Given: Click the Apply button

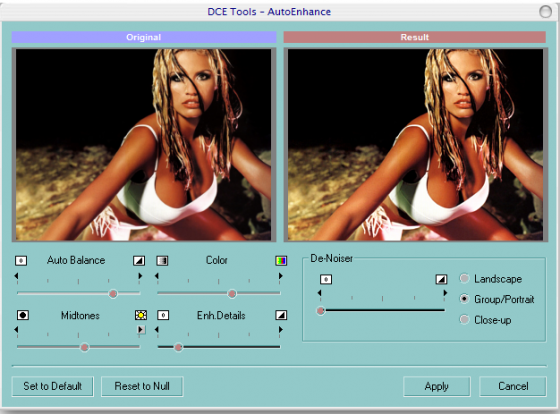Looking at the screenshot, I should pyautogui.click(x=437, y=386).
